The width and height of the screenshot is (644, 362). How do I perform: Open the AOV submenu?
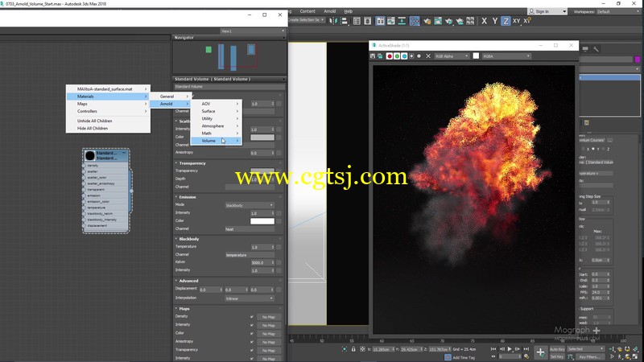tap(216, 104)
